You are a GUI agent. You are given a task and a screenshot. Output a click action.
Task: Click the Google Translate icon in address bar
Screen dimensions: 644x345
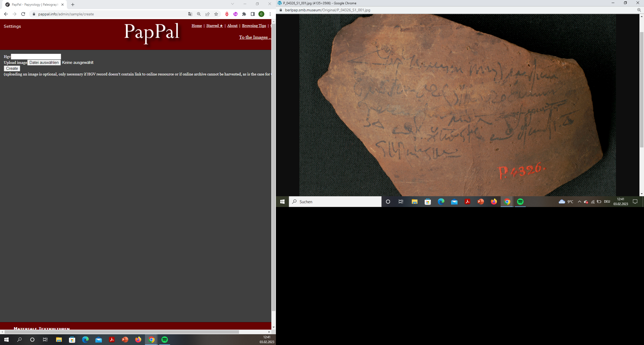[190, 14]
